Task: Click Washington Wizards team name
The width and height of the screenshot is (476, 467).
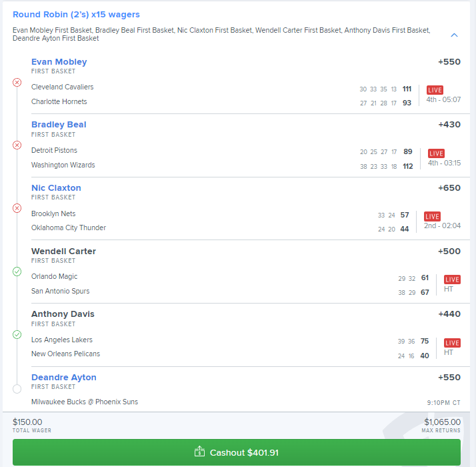Action: (63, 165)
